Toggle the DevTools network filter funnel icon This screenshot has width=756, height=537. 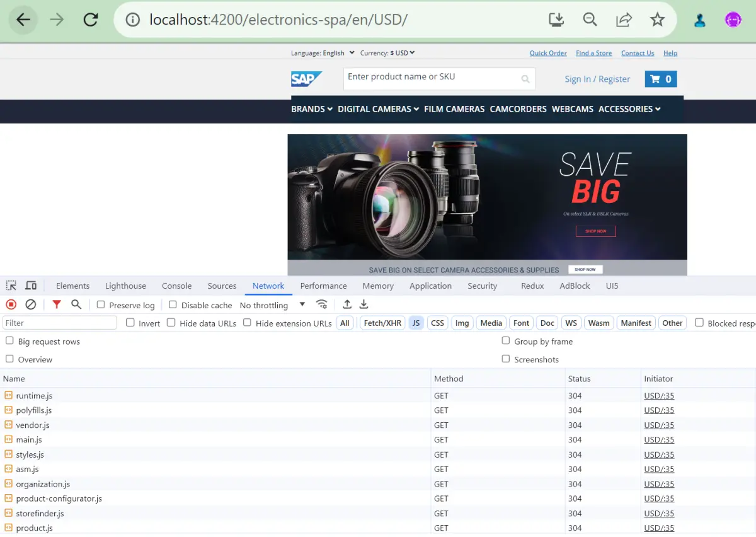[x=57, y=304]
